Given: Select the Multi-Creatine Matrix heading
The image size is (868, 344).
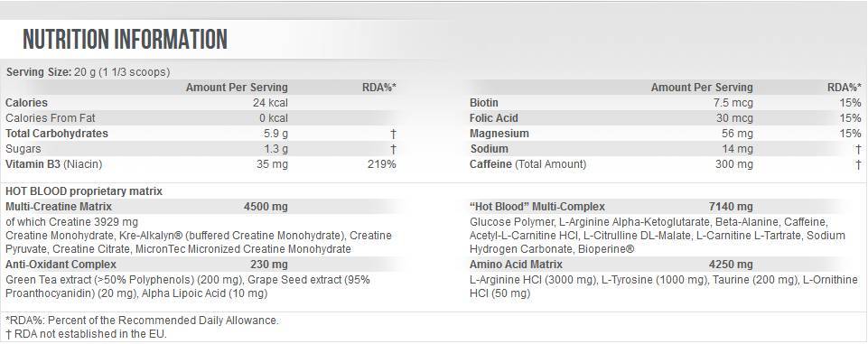Looking at the screenshot, I should click(59, 207).
